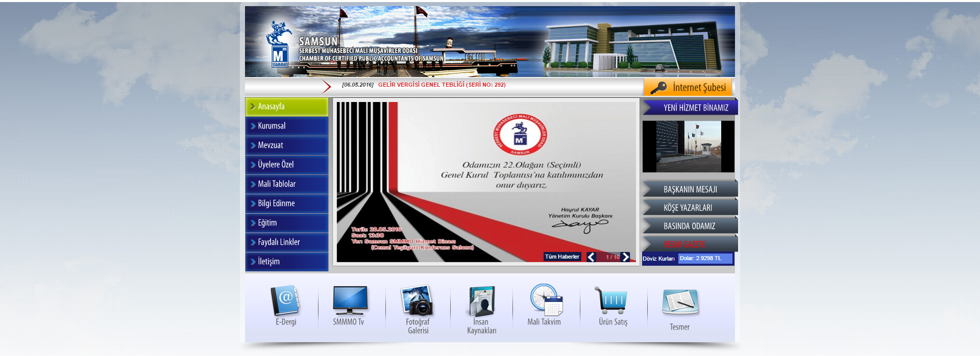This screenshot has width=980, height=356.
Task: Go to the next news slide arrow
Action: (626, 257)
